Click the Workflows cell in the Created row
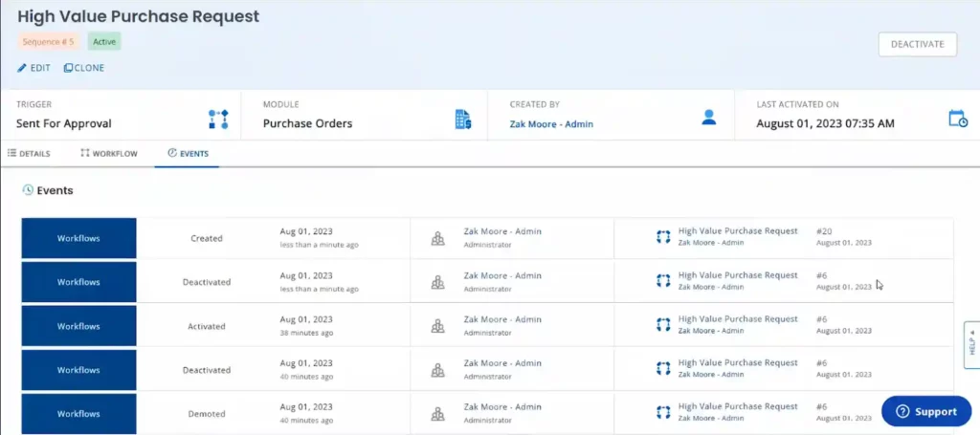The height and width of the screenshot is (435, 980). pyautogui.click(x=78, y=238)
